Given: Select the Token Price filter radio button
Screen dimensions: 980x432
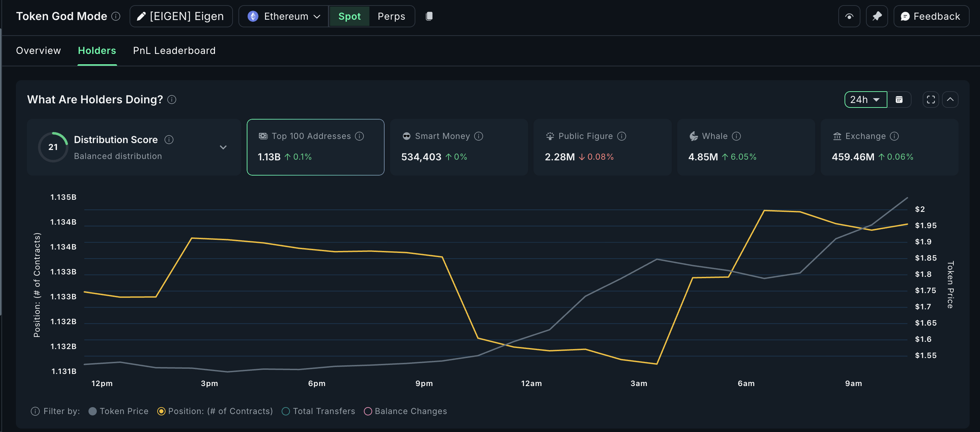Looking at the screenshot, I should pyautogui.click(x=93, y=411).
